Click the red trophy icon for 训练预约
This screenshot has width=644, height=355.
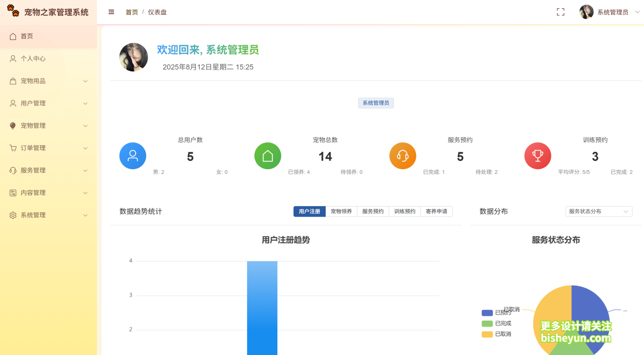[538, 156]
